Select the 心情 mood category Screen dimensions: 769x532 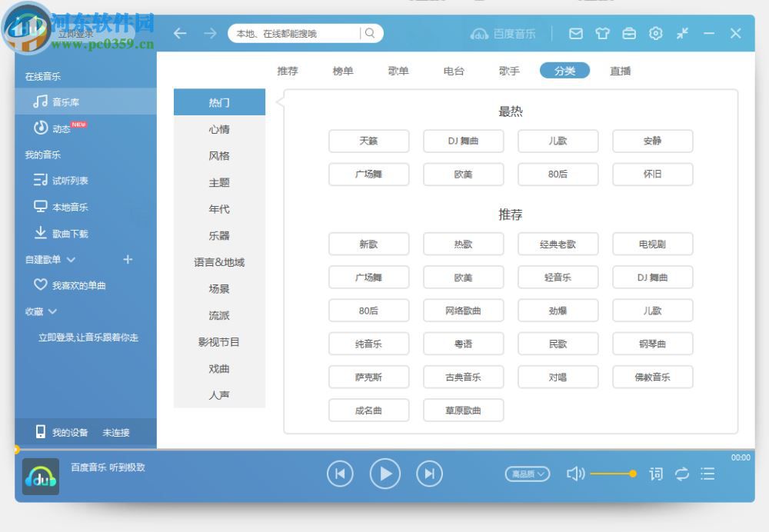(x=219, y=128)
